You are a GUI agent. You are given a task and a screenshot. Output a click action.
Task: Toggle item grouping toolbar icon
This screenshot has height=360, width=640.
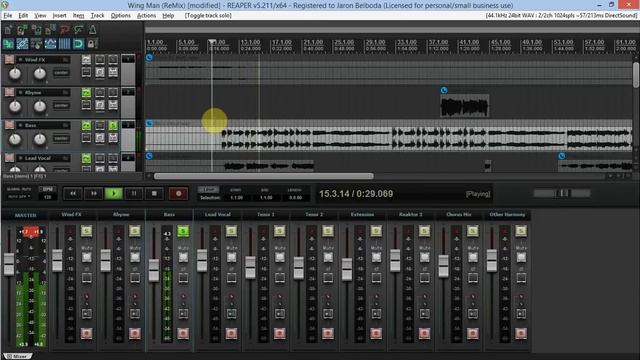[22, 43]
